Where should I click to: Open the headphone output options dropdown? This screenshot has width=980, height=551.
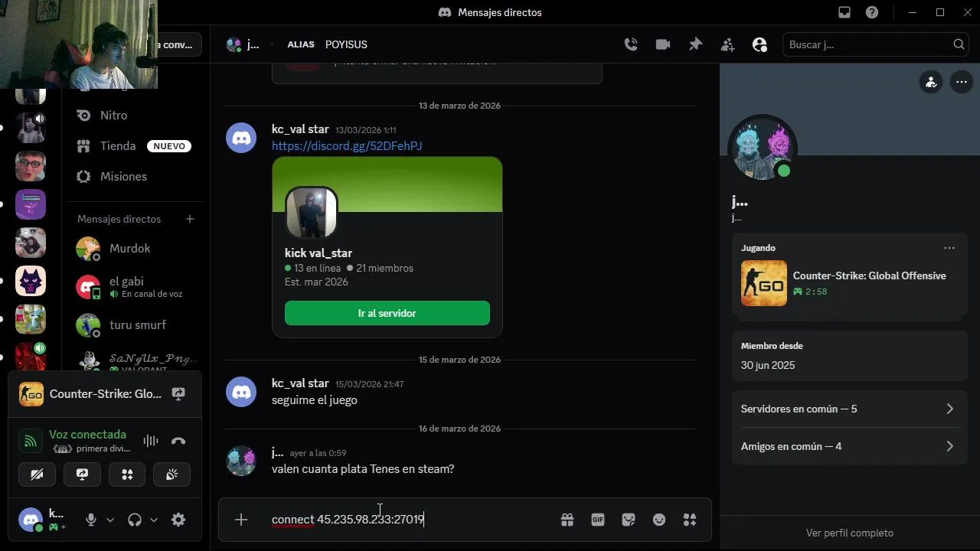(x=153, y=520)
